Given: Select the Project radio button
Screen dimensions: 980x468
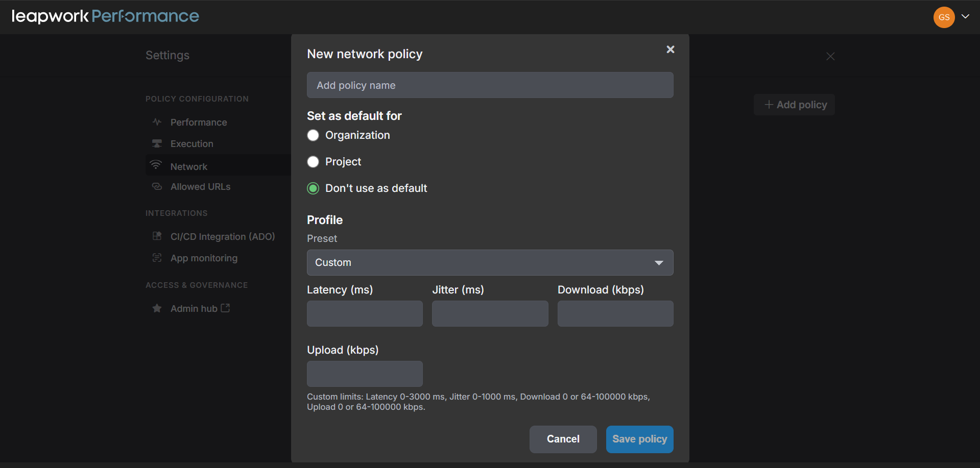Looking at the screenshot, I should click(x=313, y=162).
